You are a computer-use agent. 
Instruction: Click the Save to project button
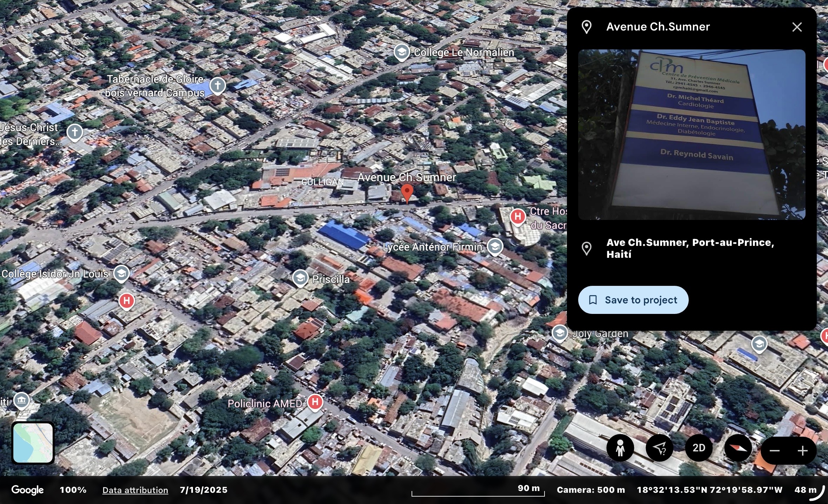click(x=633, y=300)
